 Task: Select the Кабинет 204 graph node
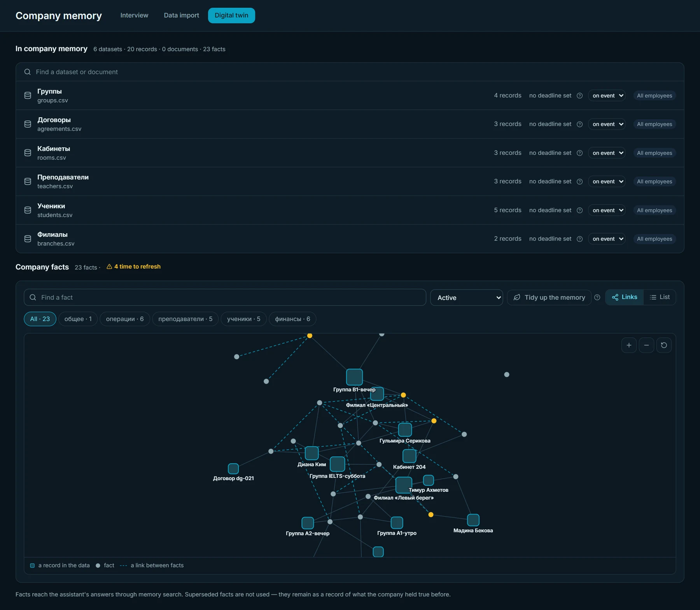[409, 456]
